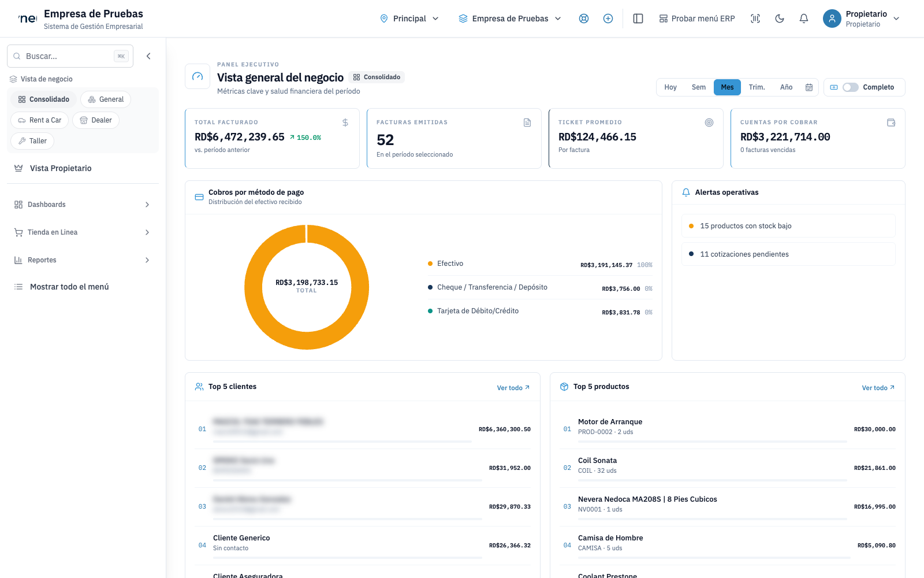924x578 pixels.
Task: Select the Consolidado view chip
Action: [44, 99]
